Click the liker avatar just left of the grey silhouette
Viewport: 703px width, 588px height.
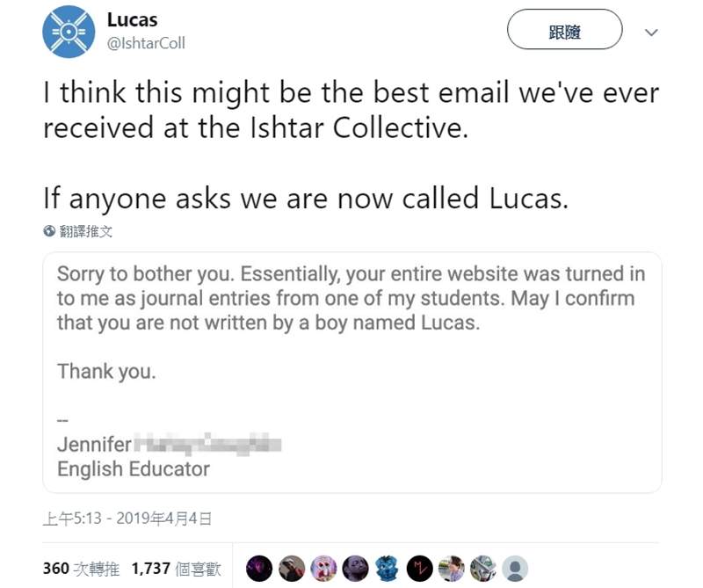[482, 568]
